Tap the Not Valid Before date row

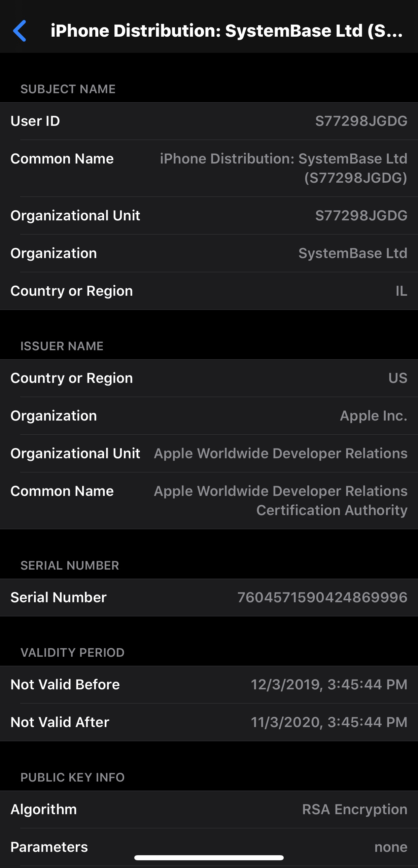209,684
